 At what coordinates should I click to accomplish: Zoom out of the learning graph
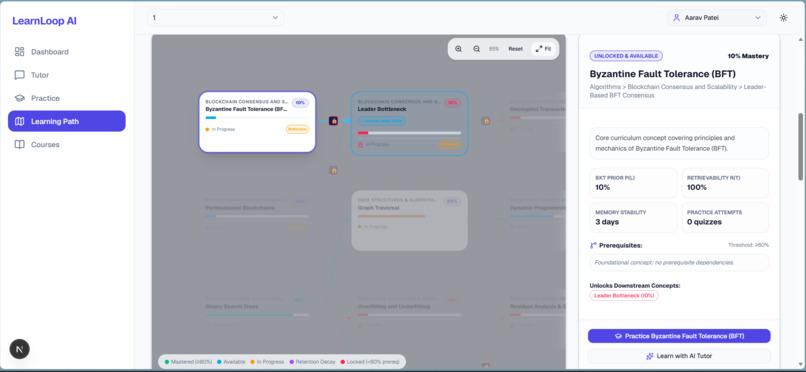point(477,49)
